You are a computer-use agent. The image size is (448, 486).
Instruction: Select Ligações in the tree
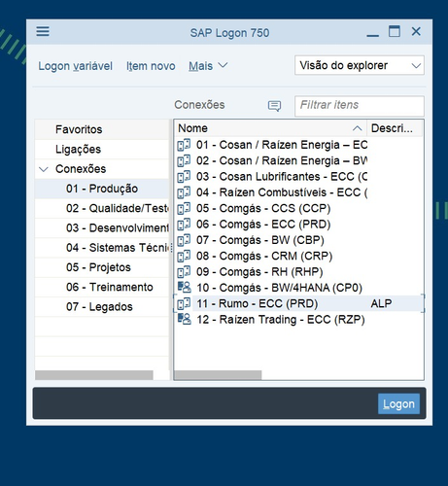click(102, 149)
